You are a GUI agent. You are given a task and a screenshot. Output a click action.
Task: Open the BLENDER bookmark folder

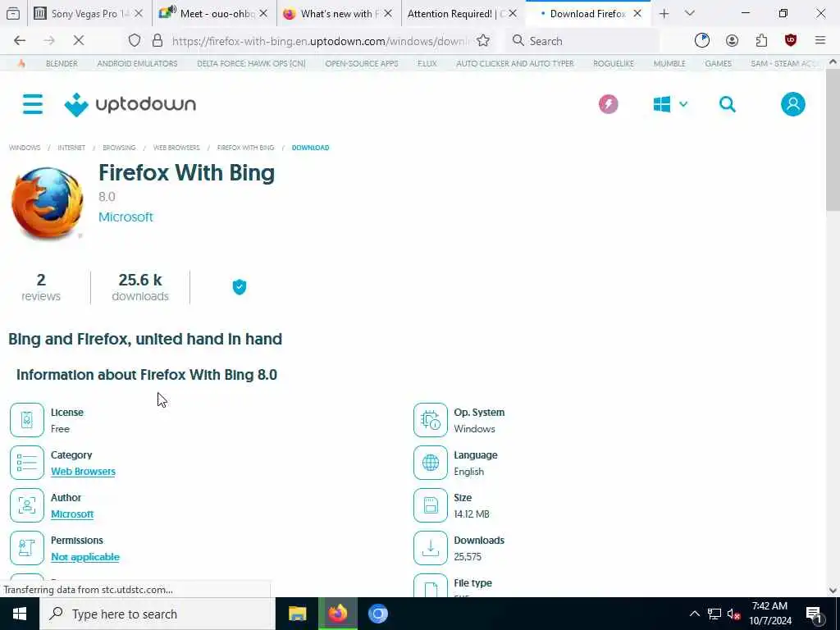tap(62, 64)
